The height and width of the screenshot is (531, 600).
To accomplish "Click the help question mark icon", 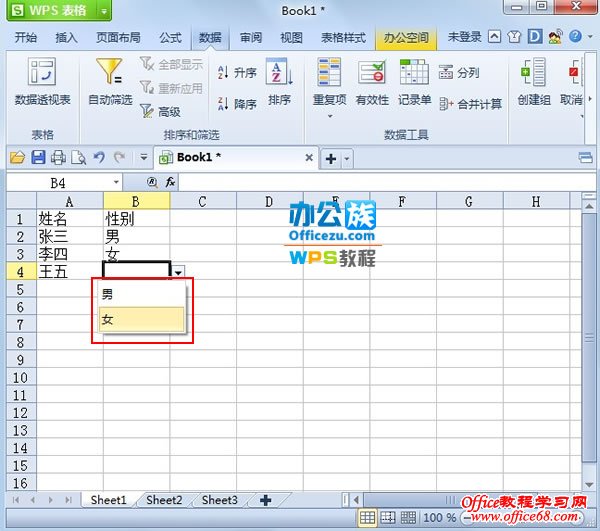I will (x=575, y=36).
